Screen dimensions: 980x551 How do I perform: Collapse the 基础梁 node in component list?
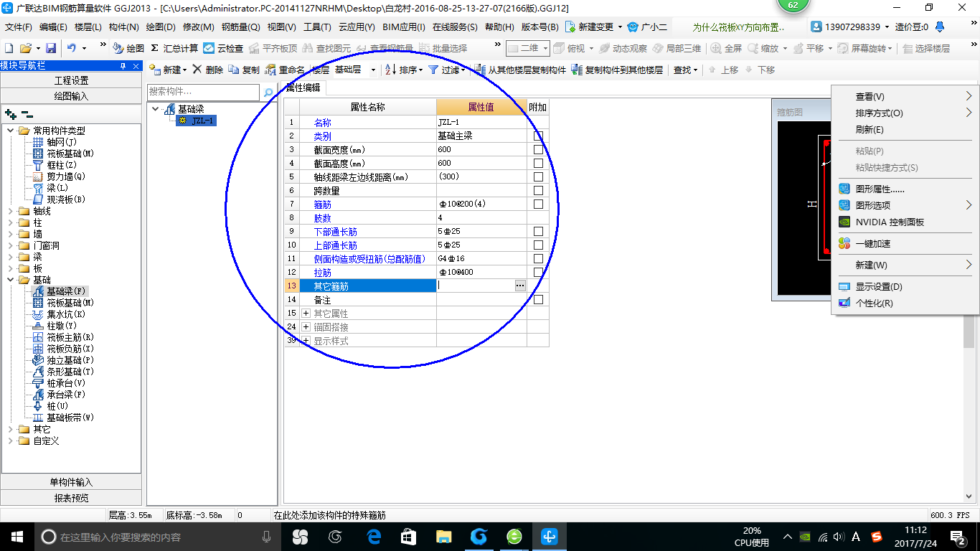156,109
